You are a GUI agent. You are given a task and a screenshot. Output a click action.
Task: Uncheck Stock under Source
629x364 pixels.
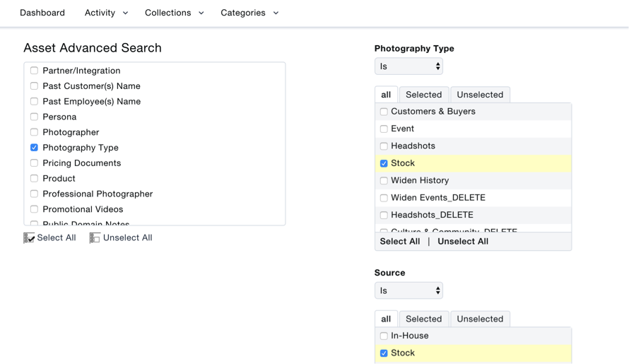click(x=384, y=353)
